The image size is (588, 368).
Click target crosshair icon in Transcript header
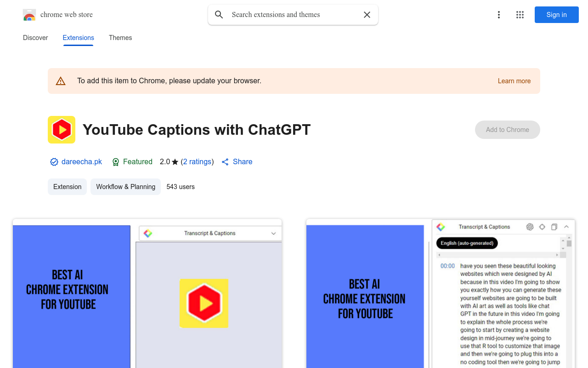pos(542,227)
